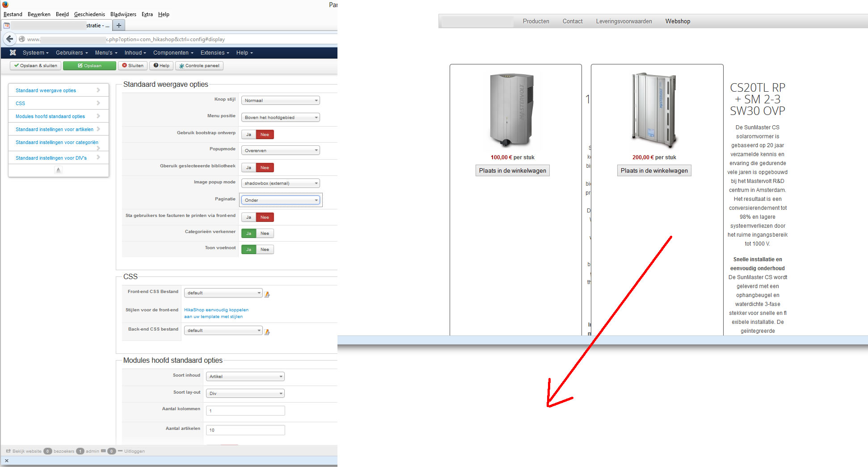Screen dimensions: 868x467
Task: Click the green Opslaan button
Action: (x=90, y=66)
